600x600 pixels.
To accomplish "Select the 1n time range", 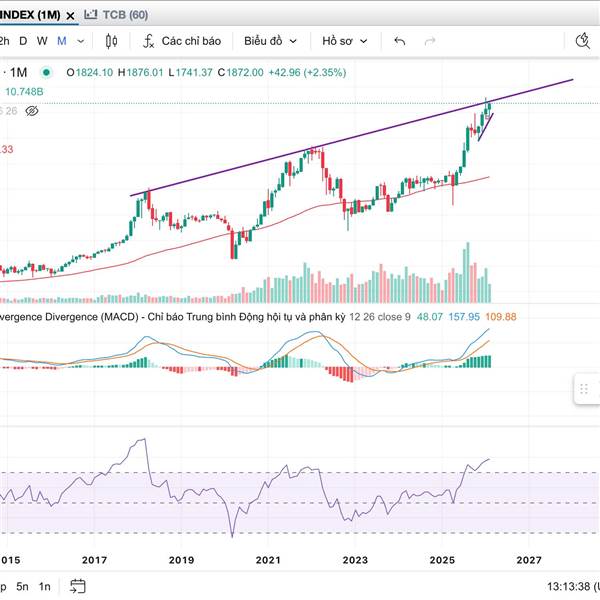I will (45, 586).
